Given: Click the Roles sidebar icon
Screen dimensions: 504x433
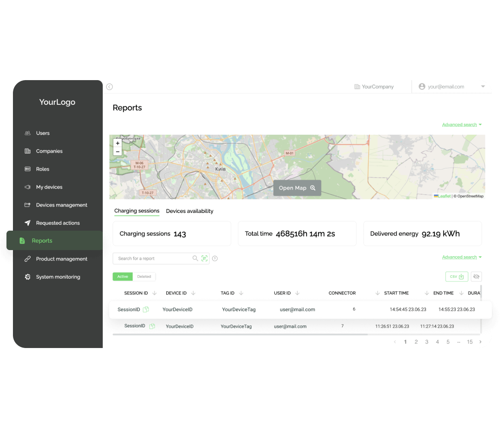Looking at the screenshot, I should tap(28, 169).
